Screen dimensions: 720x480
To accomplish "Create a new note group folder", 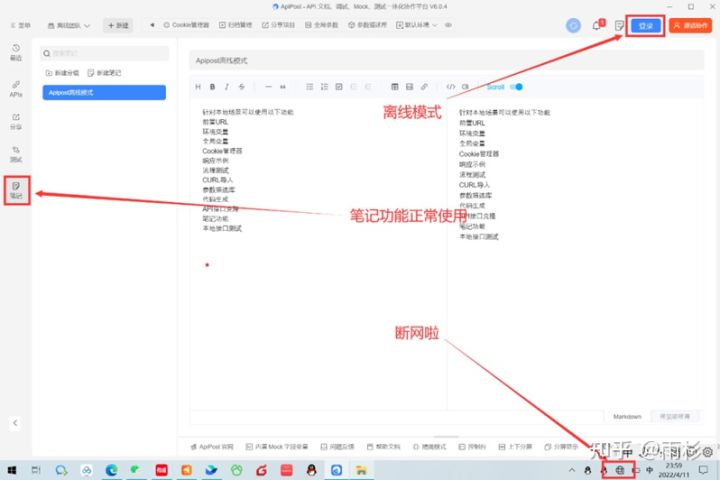I will click(x=62, y=73).
